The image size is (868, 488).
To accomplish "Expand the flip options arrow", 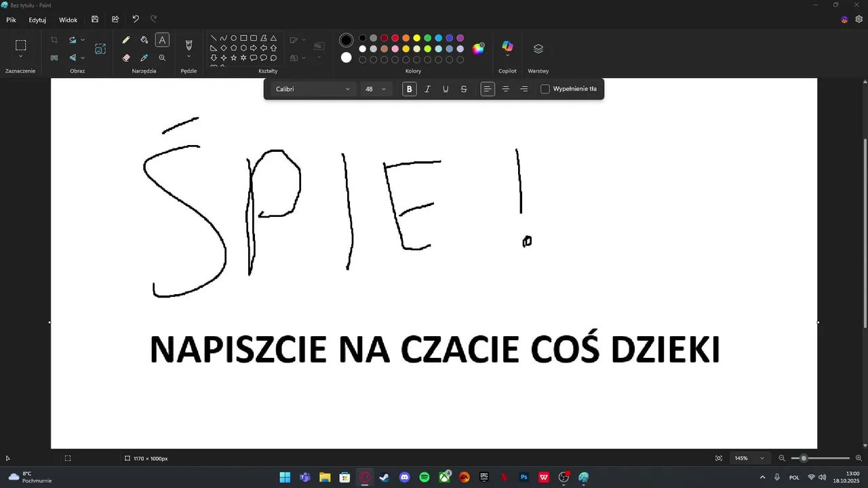I will [83, 58].
